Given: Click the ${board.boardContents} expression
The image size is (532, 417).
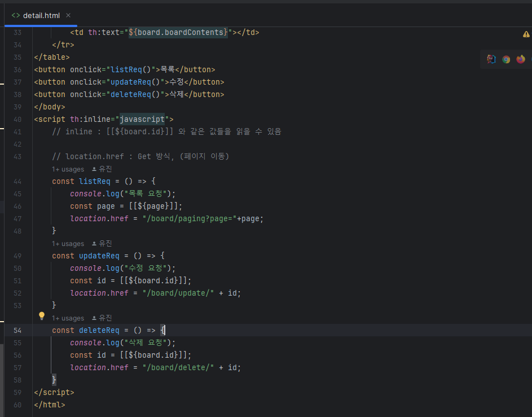Looking at the screenshot, I should (178, 32).
